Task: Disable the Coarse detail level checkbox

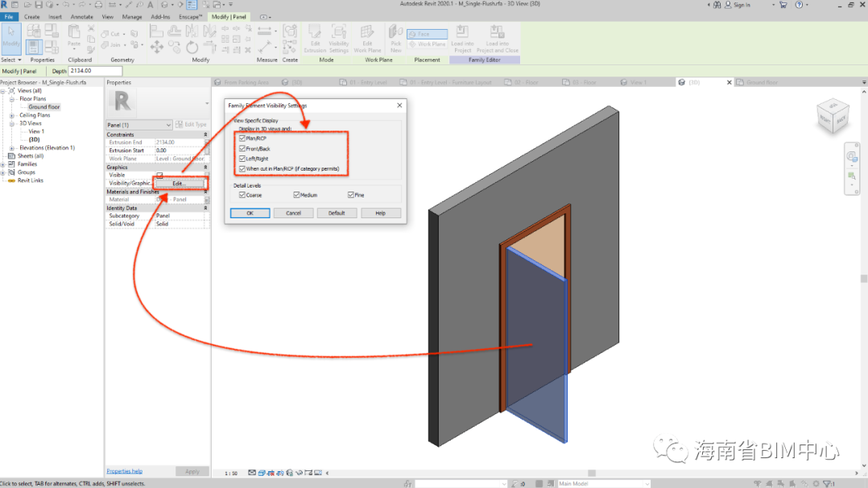Action: [242, 195]
